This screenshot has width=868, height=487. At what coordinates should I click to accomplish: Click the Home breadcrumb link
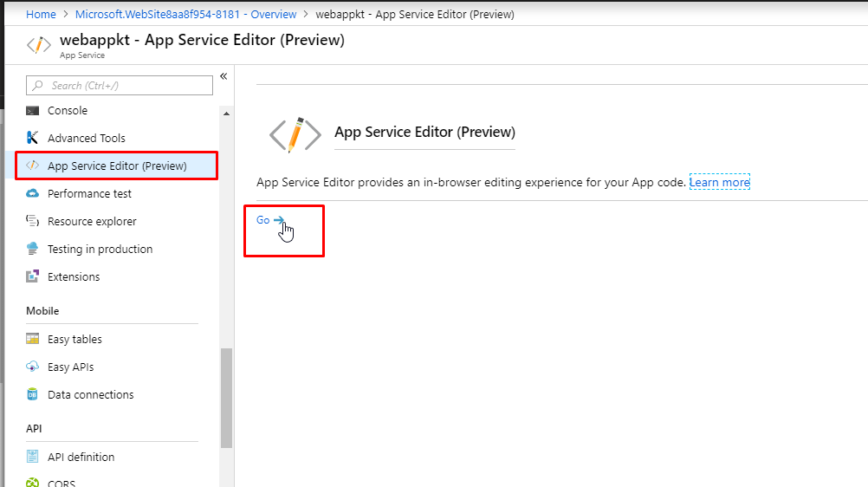point(41,15)
